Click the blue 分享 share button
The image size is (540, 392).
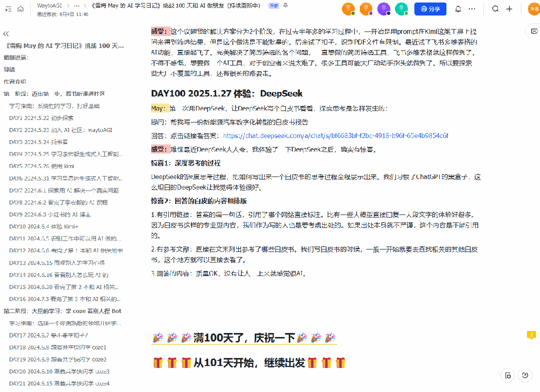[430, 9]
